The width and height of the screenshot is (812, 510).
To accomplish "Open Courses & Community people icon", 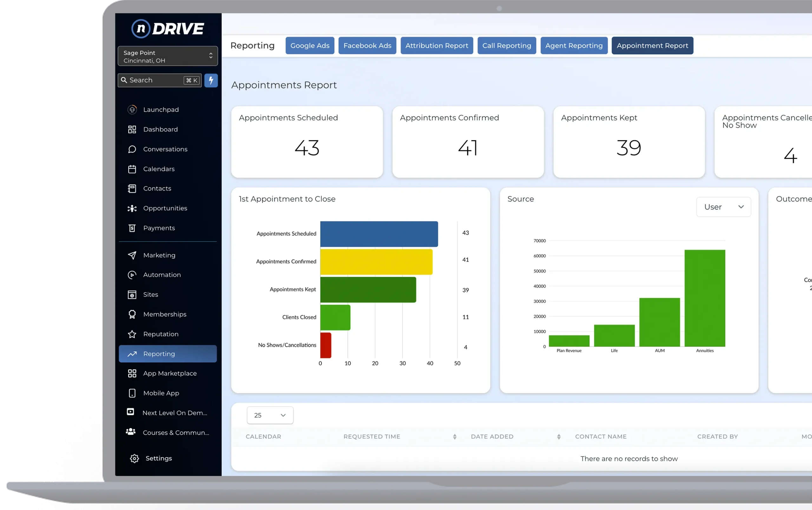I will coord(131,432).
